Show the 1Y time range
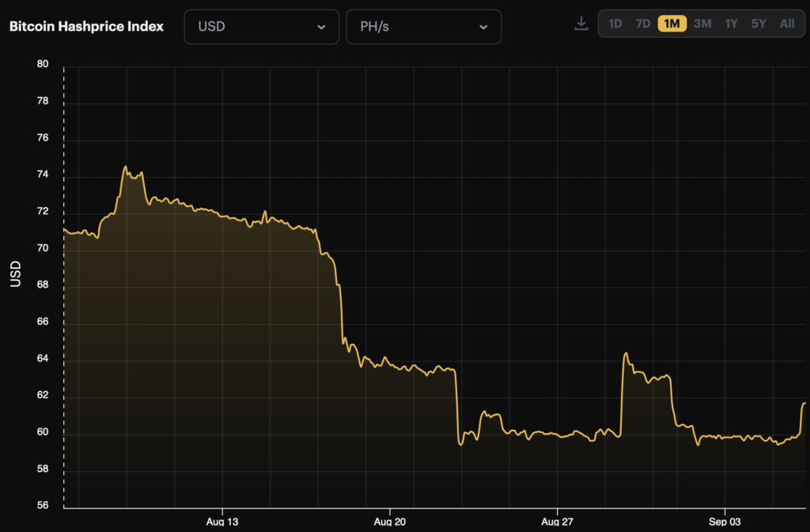The height and width of the screenshot is (532, 810). 731,24
